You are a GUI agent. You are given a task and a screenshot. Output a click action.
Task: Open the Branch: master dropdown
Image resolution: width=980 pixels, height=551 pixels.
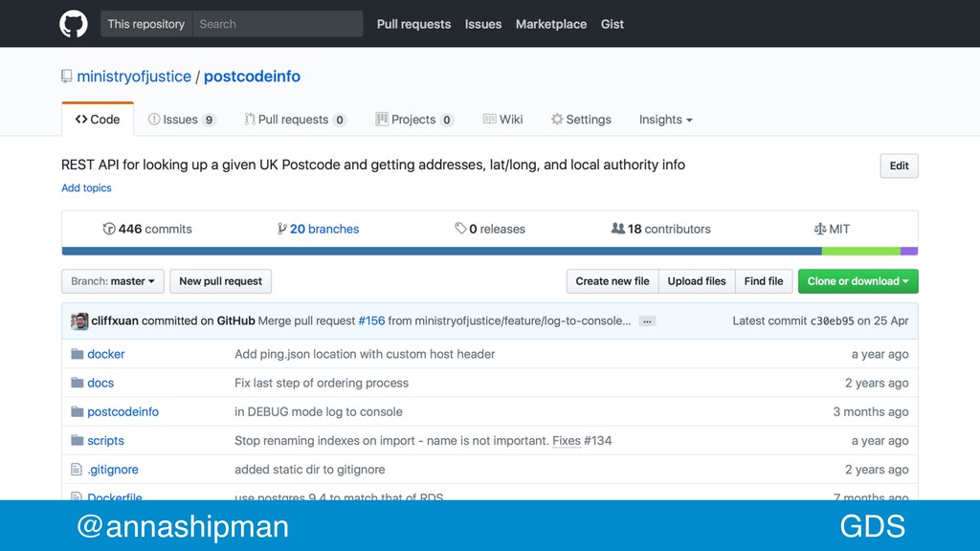click(x=113, y=281)
